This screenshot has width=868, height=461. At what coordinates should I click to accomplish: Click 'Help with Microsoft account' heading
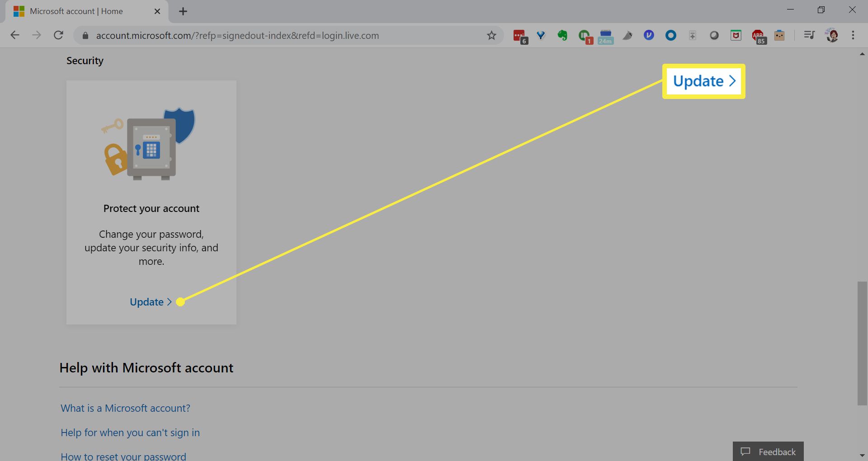tap(146, 368)
